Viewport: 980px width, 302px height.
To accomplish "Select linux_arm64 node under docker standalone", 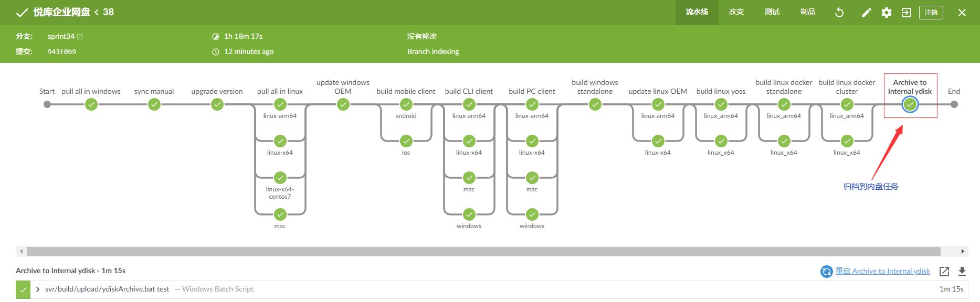I will click(784, 104).
